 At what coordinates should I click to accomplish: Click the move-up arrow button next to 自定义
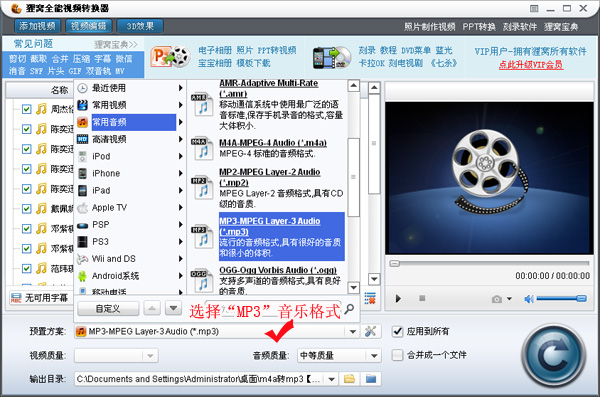click(152, 308)
